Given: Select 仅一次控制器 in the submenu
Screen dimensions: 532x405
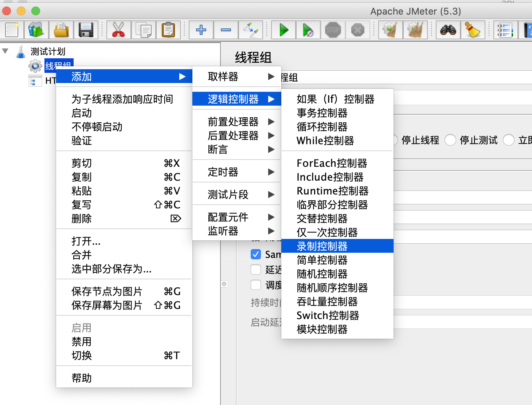Looking at the screenshot, I should click(337, 232).
